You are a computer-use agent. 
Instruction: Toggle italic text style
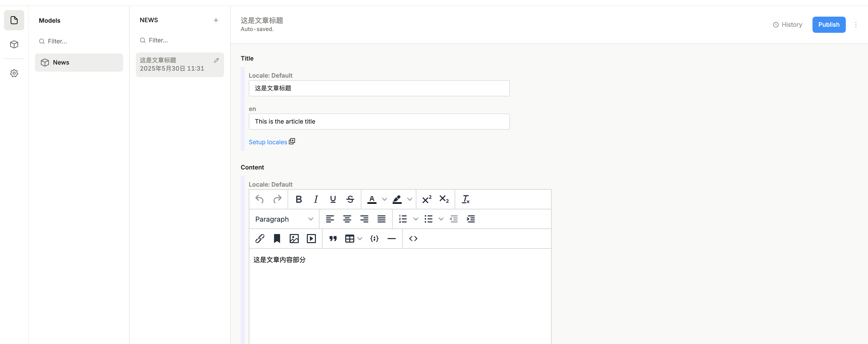(316, 199)
